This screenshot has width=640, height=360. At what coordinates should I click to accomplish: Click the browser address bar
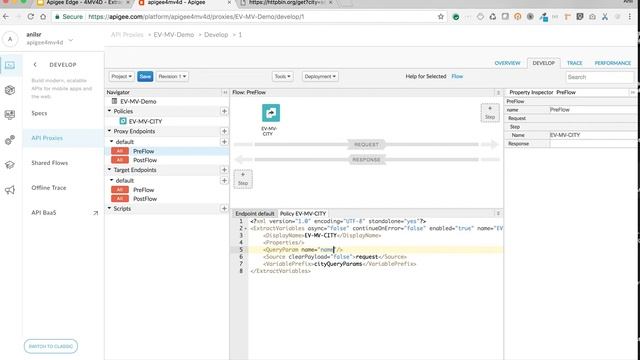click(x=261, y=17)
